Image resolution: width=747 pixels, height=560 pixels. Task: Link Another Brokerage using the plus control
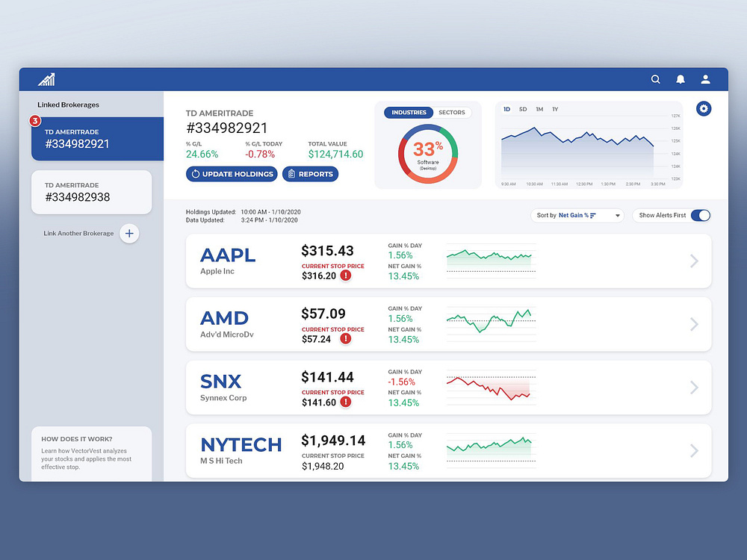coord(129,233)
